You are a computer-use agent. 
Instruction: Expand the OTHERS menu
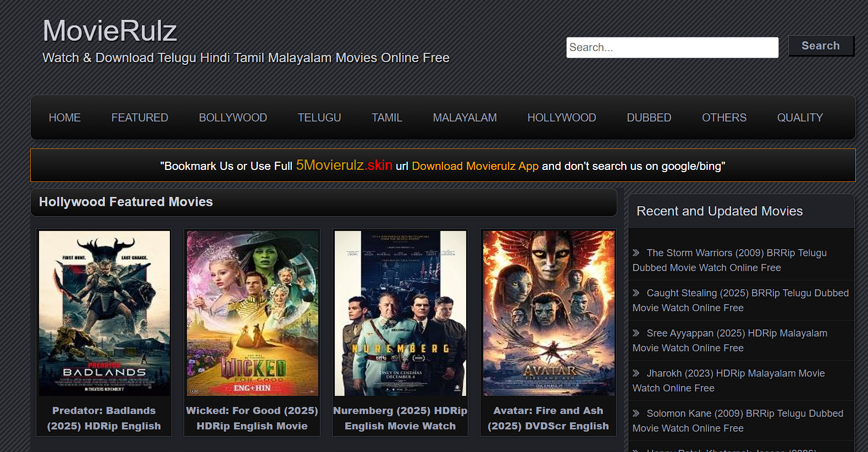(723, 118)
